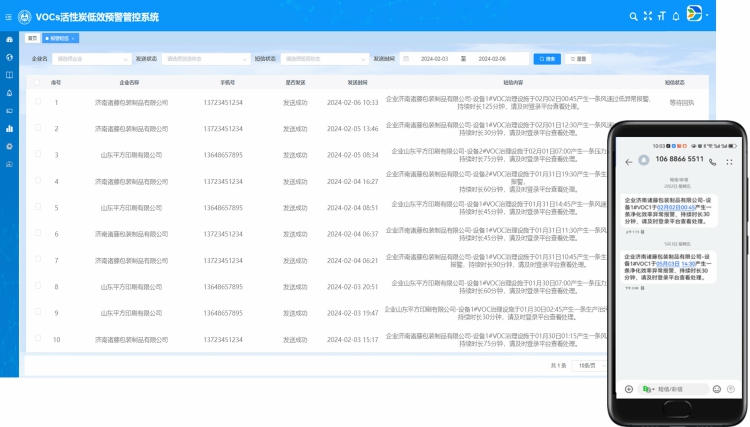The width and height of the screenshot is (750, 427).
Task: Open the font size adjustment icon
Action: 661,16
